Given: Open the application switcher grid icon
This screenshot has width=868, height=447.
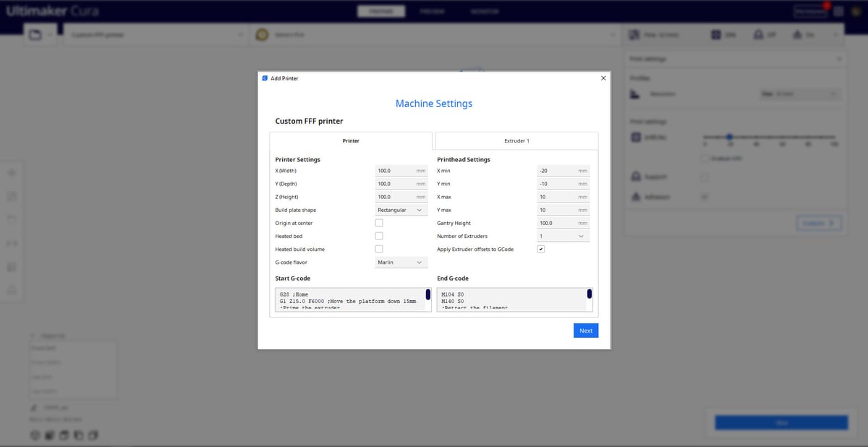Looking at the screenshot, I should [x=838, y=12].
